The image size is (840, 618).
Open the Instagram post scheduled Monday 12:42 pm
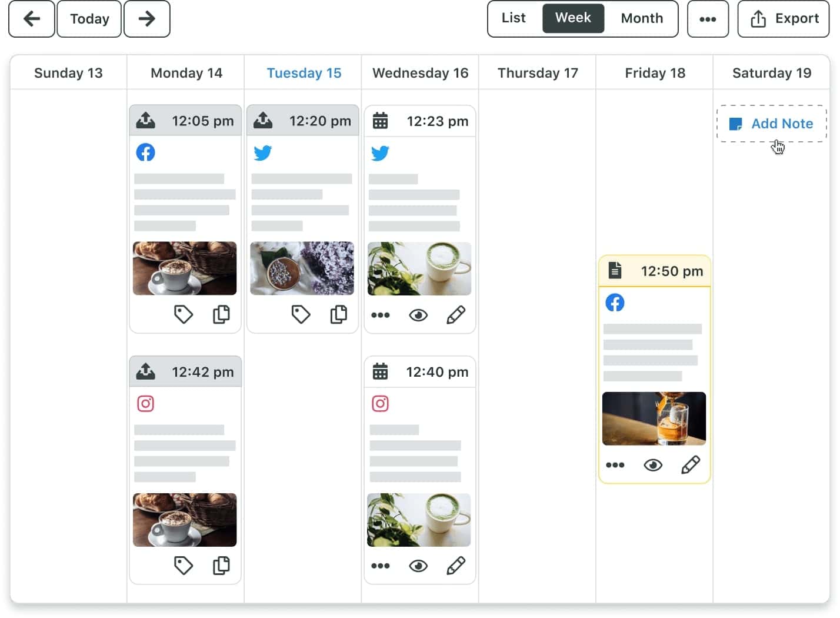[145, 403]
